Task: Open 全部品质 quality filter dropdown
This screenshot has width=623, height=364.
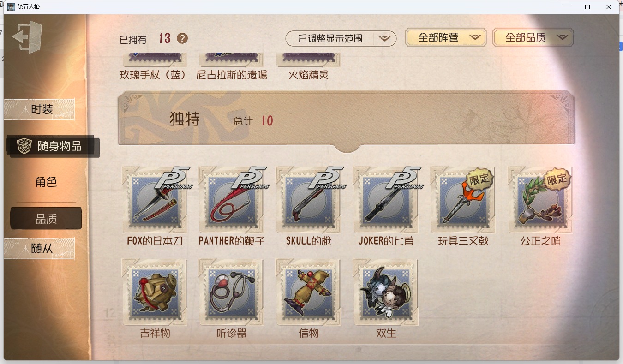Action: click(533, 37)
